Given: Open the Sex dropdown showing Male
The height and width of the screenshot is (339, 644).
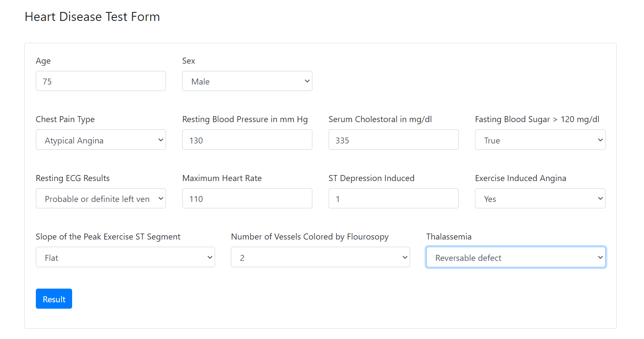Looking at the screenshot, I should pyautogui.click(x=247, y=81).
